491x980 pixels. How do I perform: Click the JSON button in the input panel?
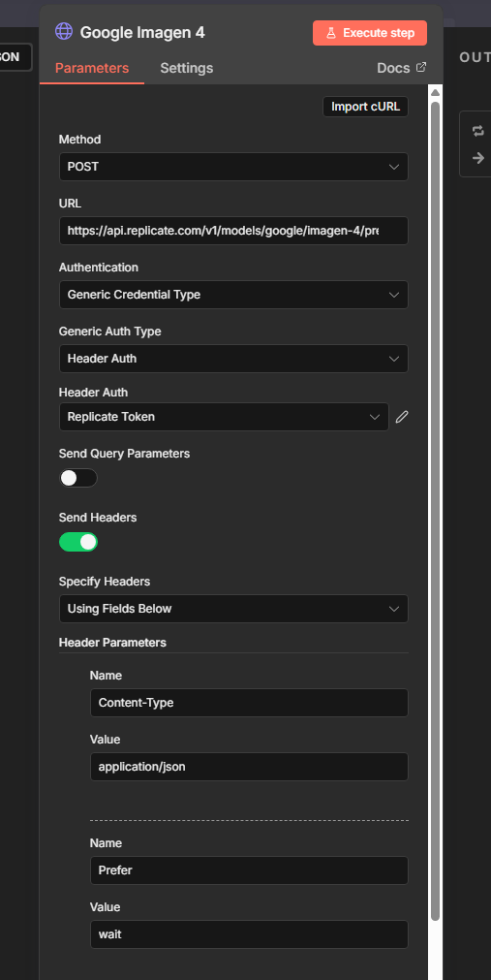tap(15, 57)
